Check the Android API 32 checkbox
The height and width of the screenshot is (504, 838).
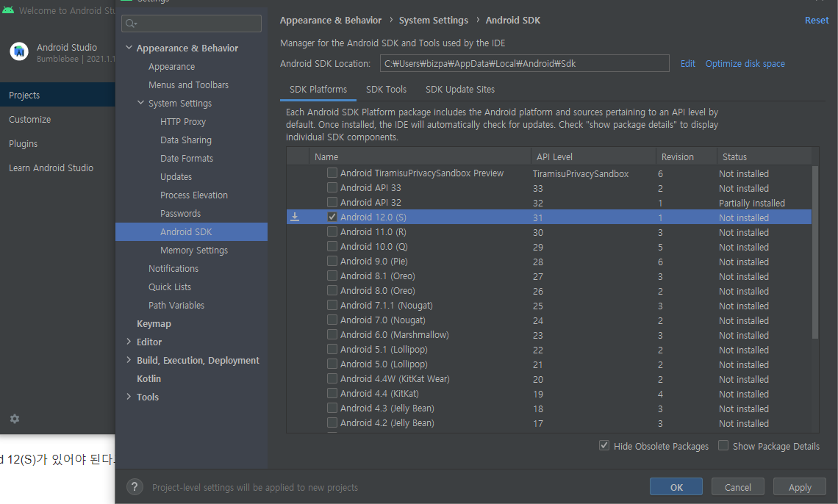(x=332, y=202)
